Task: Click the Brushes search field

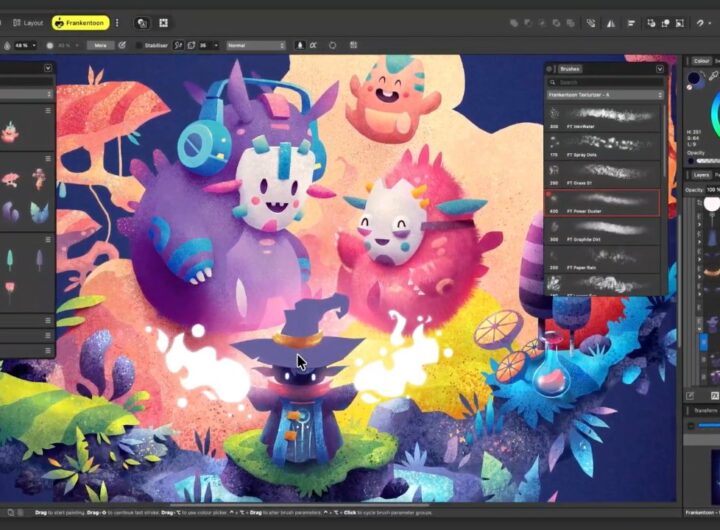Action: pyautogui.click(x=605, y=82)
